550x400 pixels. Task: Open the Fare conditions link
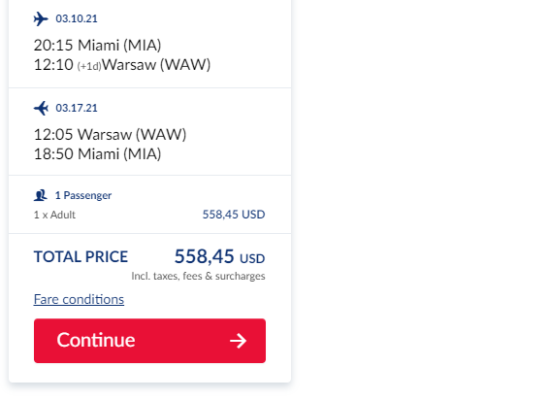pyautogui.click(x=79, y=299)
